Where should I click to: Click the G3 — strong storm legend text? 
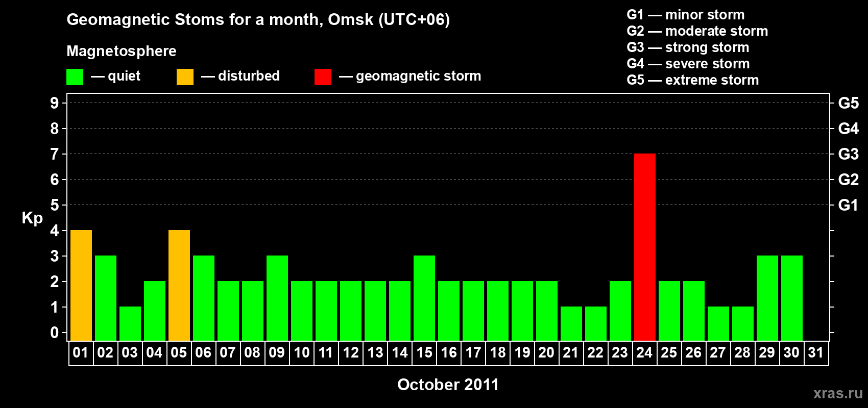coord(688,47)
